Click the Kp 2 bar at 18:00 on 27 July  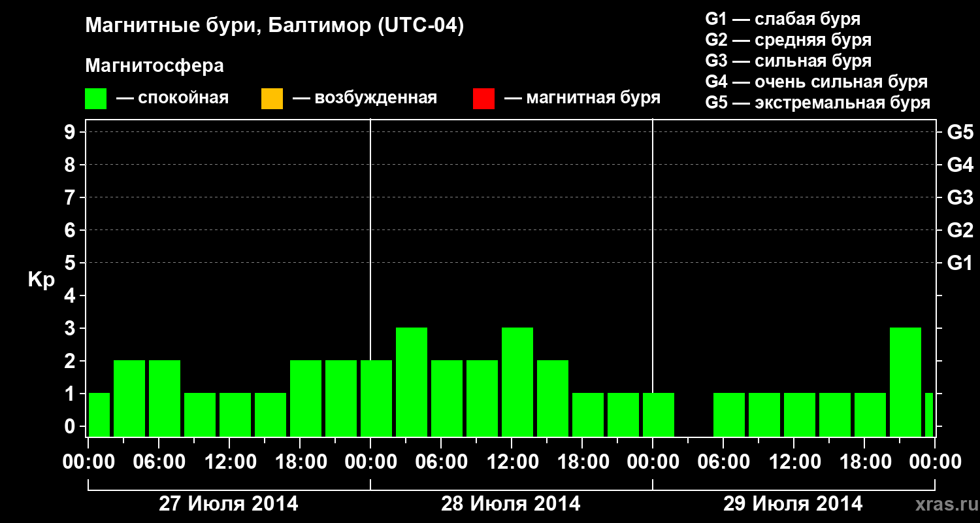pyautogui.click(x=306, y=398)
